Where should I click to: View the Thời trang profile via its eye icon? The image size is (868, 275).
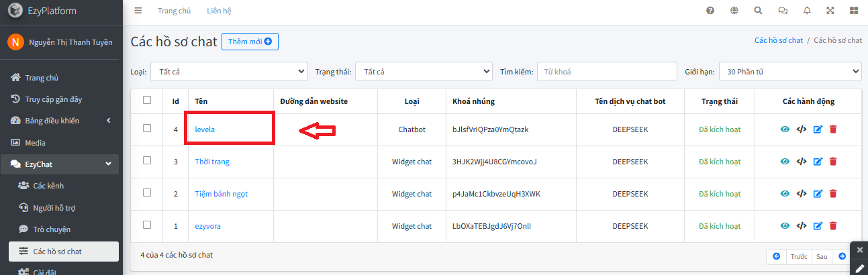pos(785,162)
